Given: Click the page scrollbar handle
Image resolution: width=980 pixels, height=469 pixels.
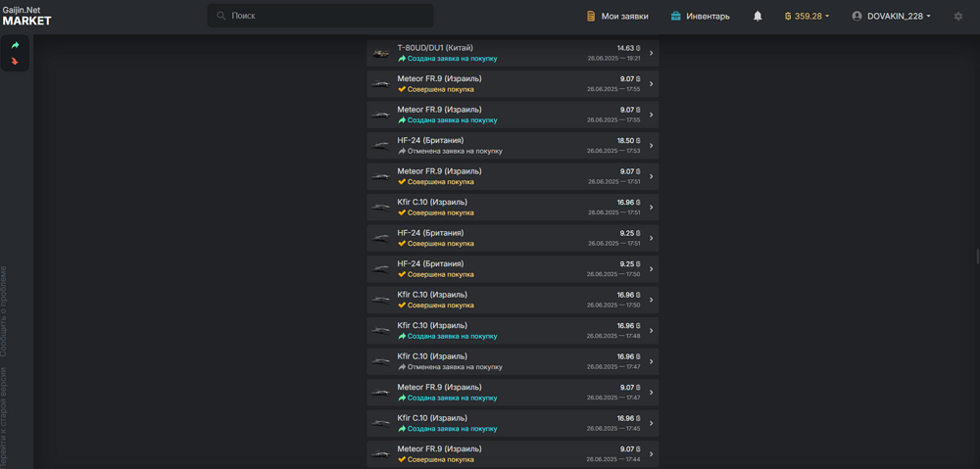Looking at the screenshot, I should [977, 257].
